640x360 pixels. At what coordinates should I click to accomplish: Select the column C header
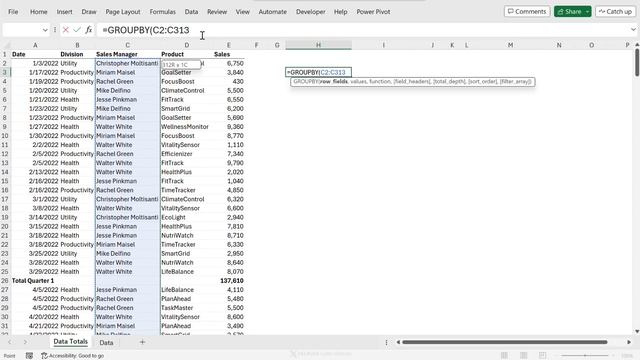coord(128,45)
